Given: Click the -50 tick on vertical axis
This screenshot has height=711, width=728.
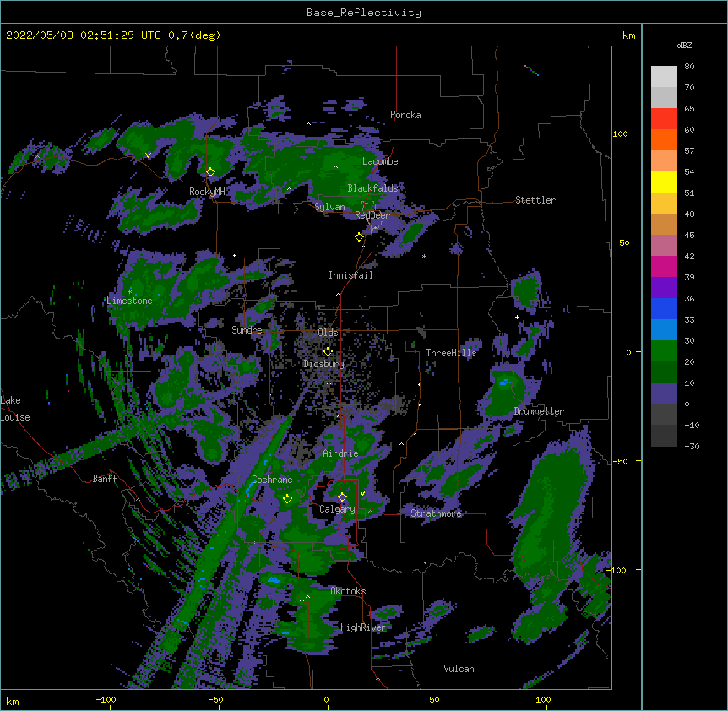Looking at the screenshot, I should pyautogui.click(x=620, y=461).
